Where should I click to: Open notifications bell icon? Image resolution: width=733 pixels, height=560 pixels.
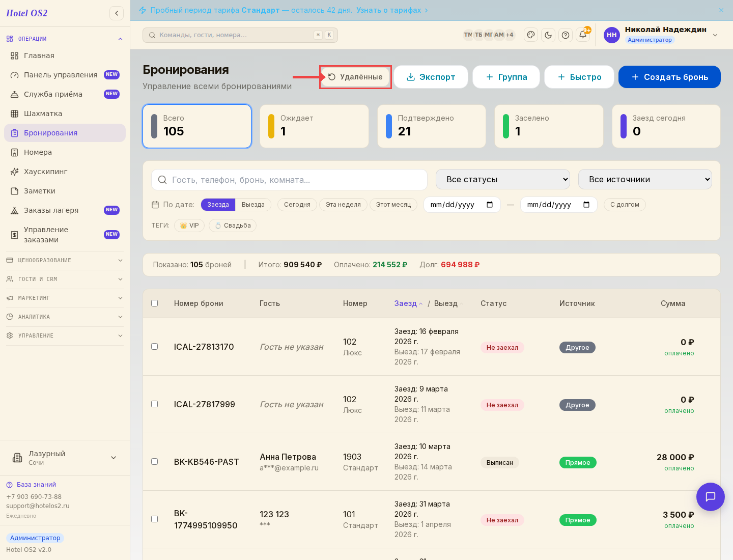coord(583,35)
